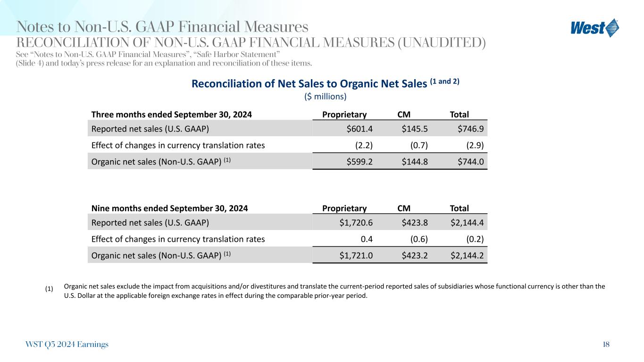
Task: Select the three-month total currency effect (2.9)
Action: [x=474, y=145]
